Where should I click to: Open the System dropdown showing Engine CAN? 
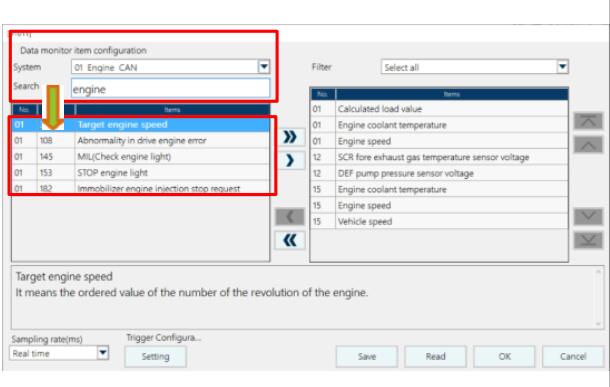point(264,67)
